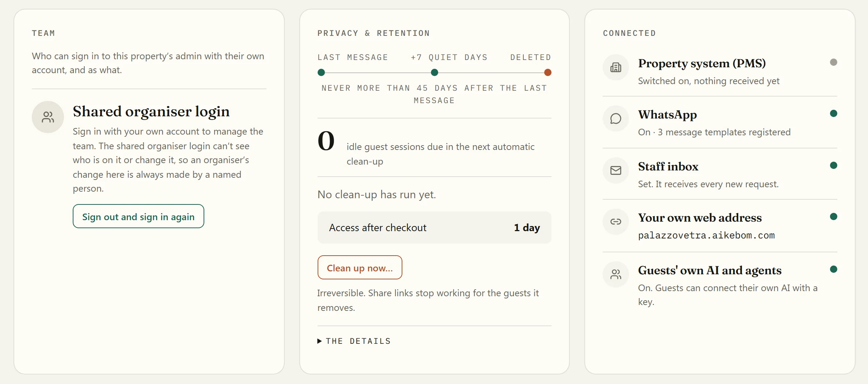
Task: Click the Shared organiser login heading
Action: [151, 112]
